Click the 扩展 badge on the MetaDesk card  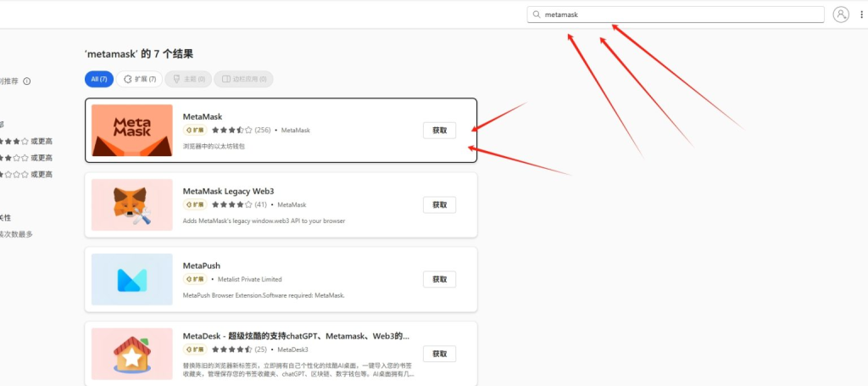pyautogui.click(x=195, y=350)
